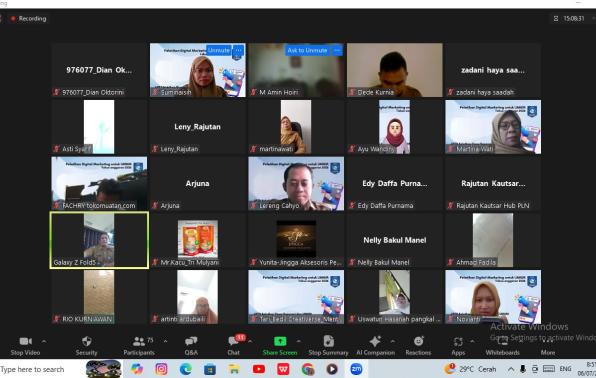This screenshot has width=596, height=378.
Task: Select Novianti's video tile
Action: point(493,297)
